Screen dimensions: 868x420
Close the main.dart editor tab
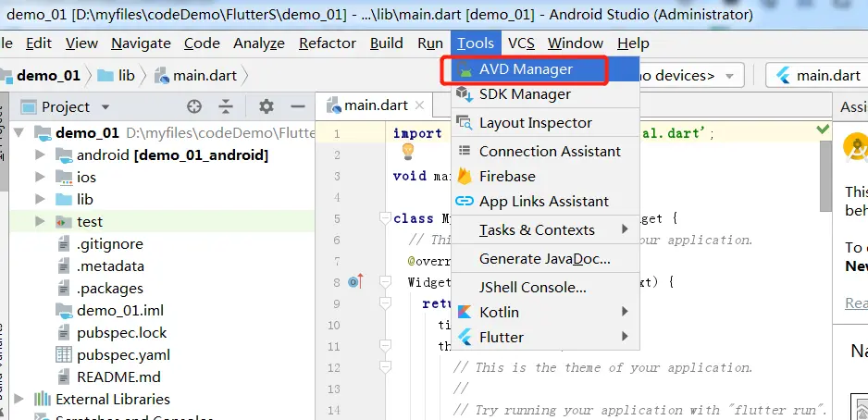coord(419,105)
